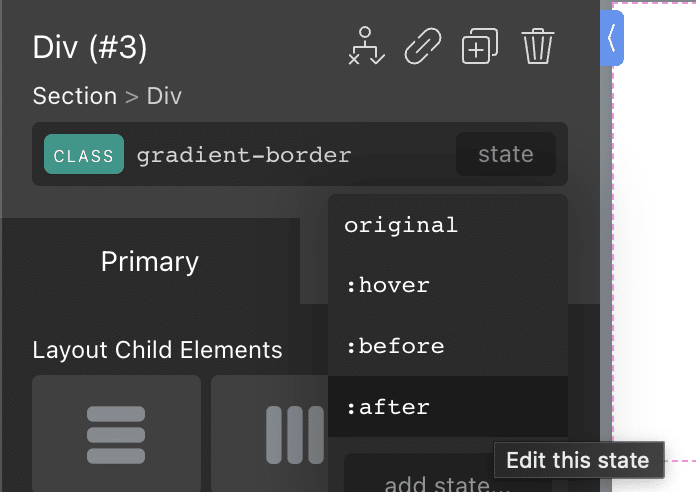The width and height of the screenshot is (696, 492).
Task: Select vertical stack layout option
Action: point(116,433)
